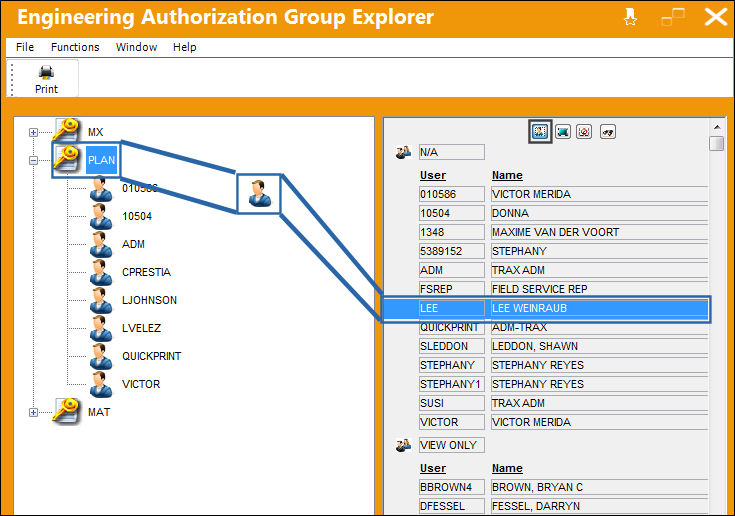
Task: Select user cell 010586 in table
Action: (451, 194)
